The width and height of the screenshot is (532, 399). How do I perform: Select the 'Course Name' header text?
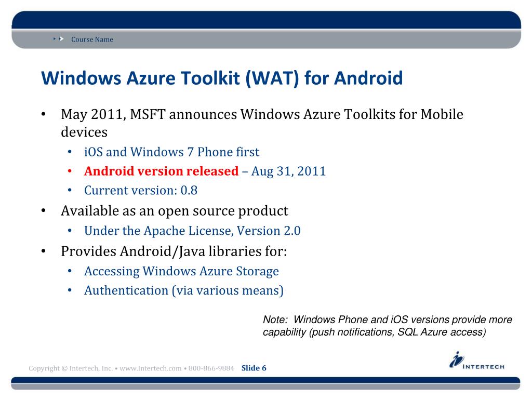92,39
